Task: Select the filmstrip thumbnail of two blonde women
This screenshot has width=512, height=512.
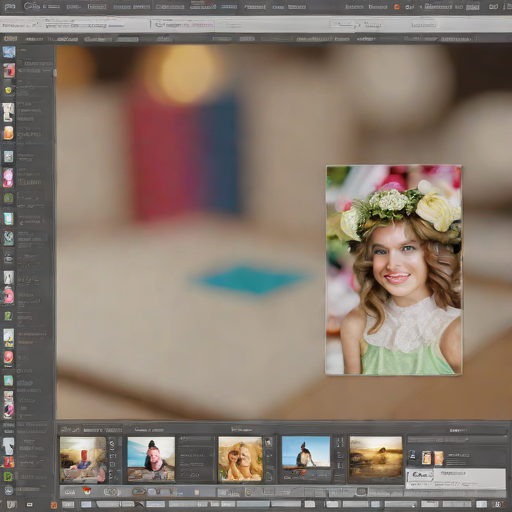Action: tap(240, 459)
